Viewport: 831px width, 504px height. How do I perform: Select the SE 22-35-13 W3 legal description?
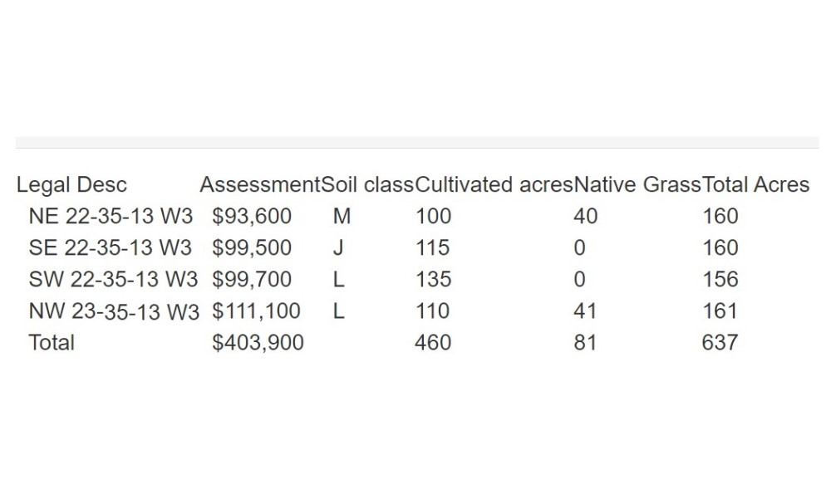(111, 247)
